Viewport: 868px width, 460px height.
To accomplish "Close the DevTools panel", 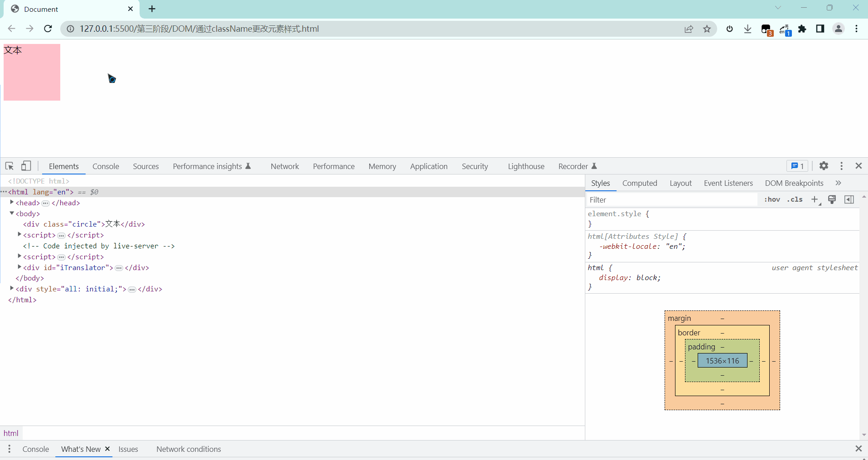I will point(858,166).
